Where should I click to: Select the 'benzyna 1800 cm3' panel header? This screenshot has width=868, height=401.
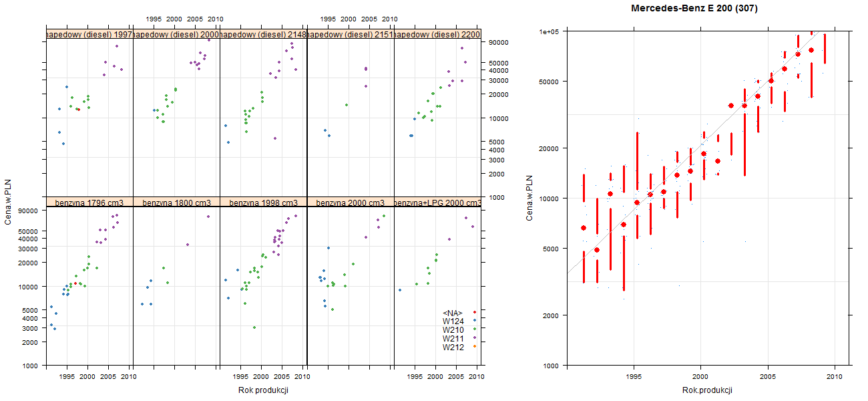click(x=176, y=203)
